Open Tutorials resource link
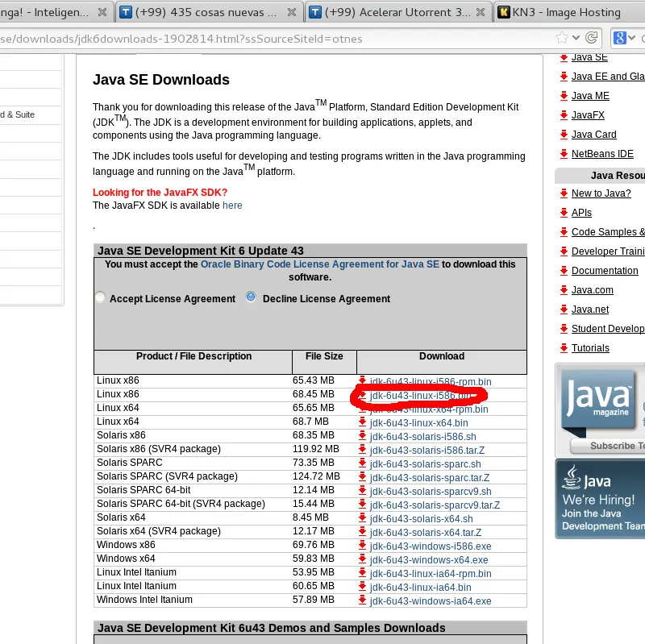Viewport: 645px width, 644px height. (x=590, y=348)
